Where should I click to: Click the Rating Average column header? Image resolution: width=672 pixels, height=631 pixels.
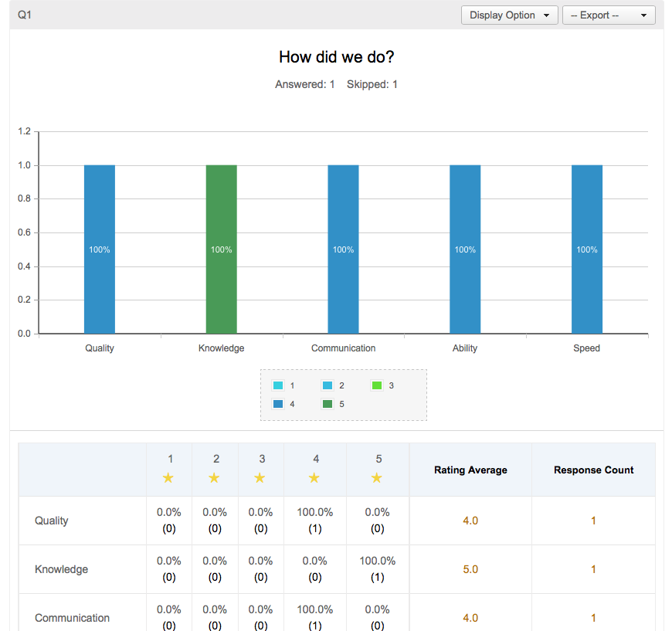click(470, 470)
